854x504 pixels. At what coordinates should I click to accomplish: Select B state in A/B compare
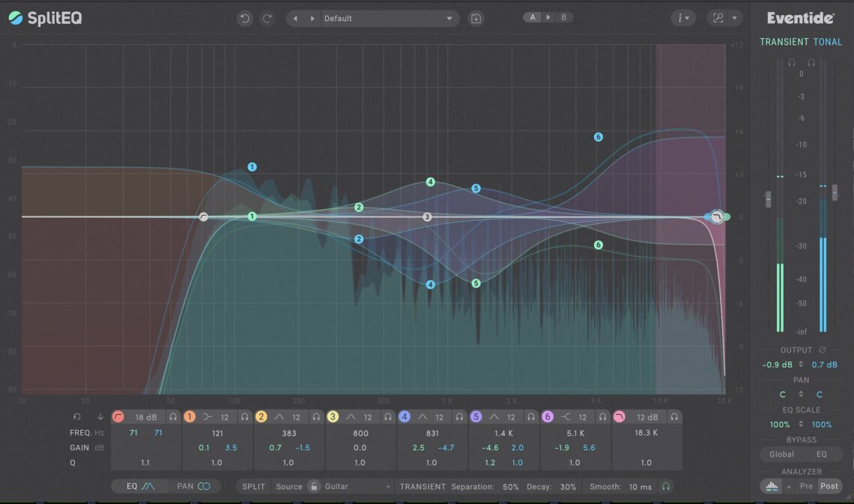[x=563, y=17]
